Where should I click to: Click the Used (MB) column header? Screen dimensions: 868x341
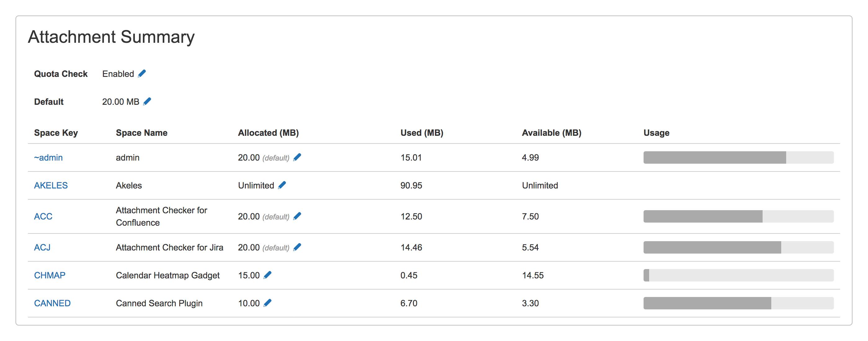(x=422, y=132)
